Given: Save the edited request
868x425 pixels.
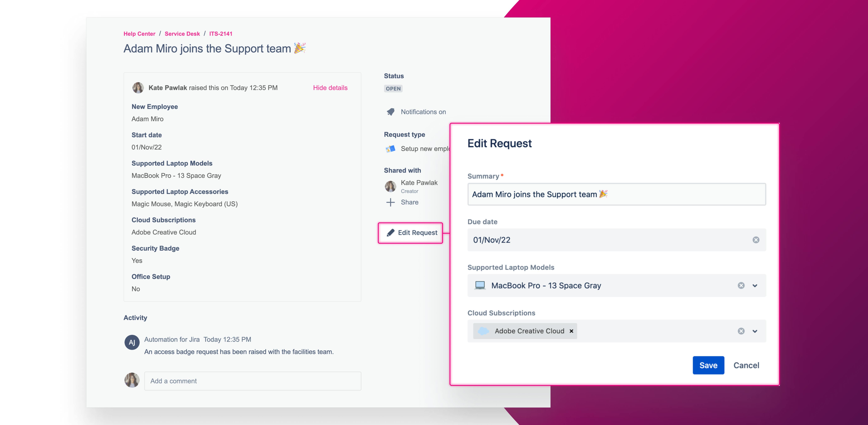Looking at the screenshot, I should click(708, 365).
